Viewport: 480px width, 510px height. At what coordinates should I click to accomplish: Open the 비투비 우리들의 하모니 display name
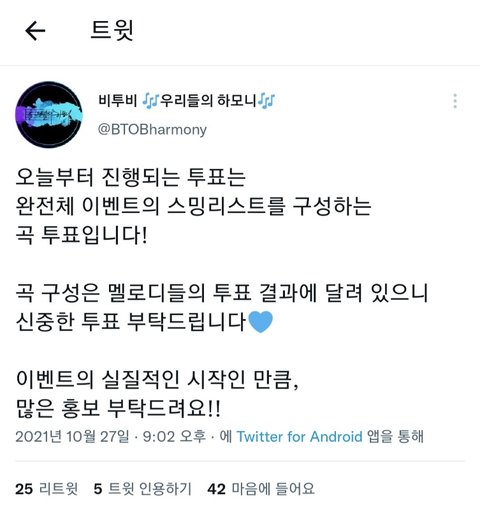(187, 101)
